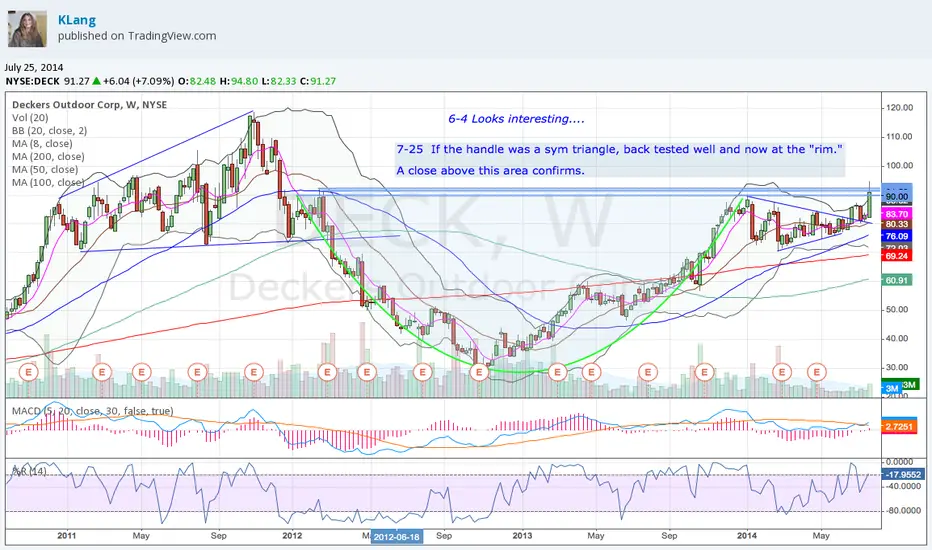Select the BB (20, close, 2) indicator label
The height and width of the screenshot is (550, 932).
tap(49, 131)
